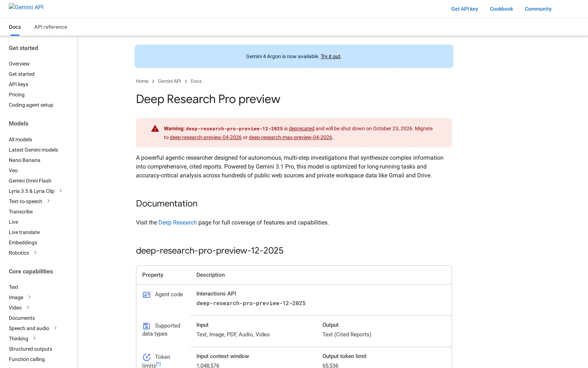Go to Docs breadcrumb
Screen dimensions: 588x368
click(196, 81)
